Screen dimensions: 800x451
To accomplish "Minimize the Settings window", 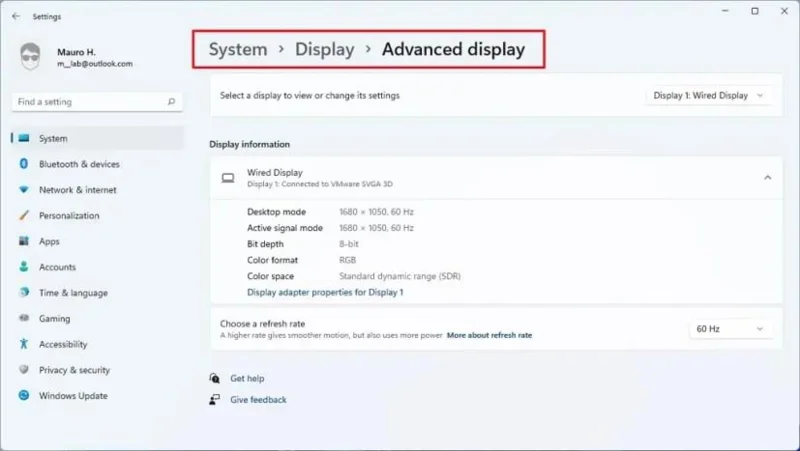I will [x=725, y=11].
